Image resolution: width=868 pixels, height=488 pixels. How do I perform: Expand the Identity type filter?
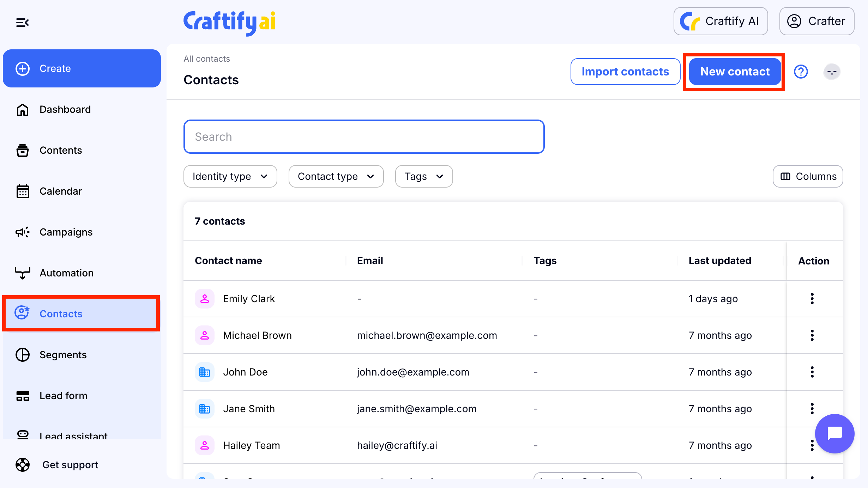(x=230, y=176)
